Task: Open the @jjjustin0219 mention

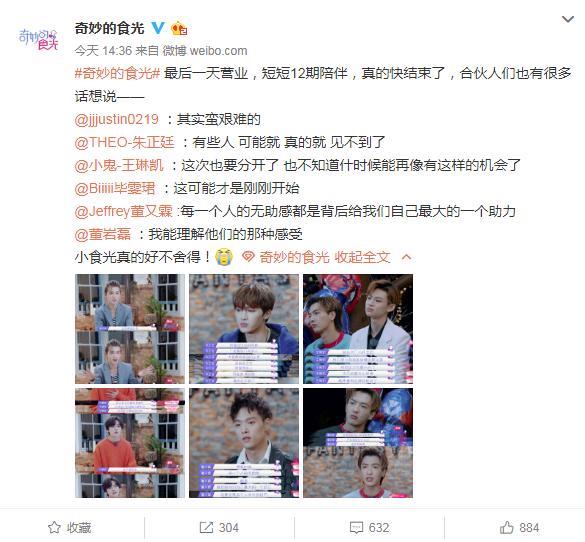Action: tap(117, 119)
